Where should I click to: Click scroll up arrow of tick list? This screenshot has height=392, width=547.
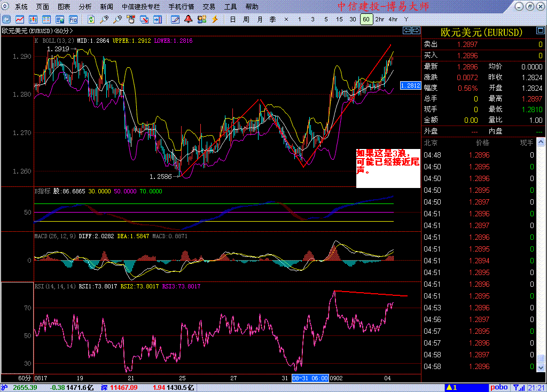tap(541, 142)
